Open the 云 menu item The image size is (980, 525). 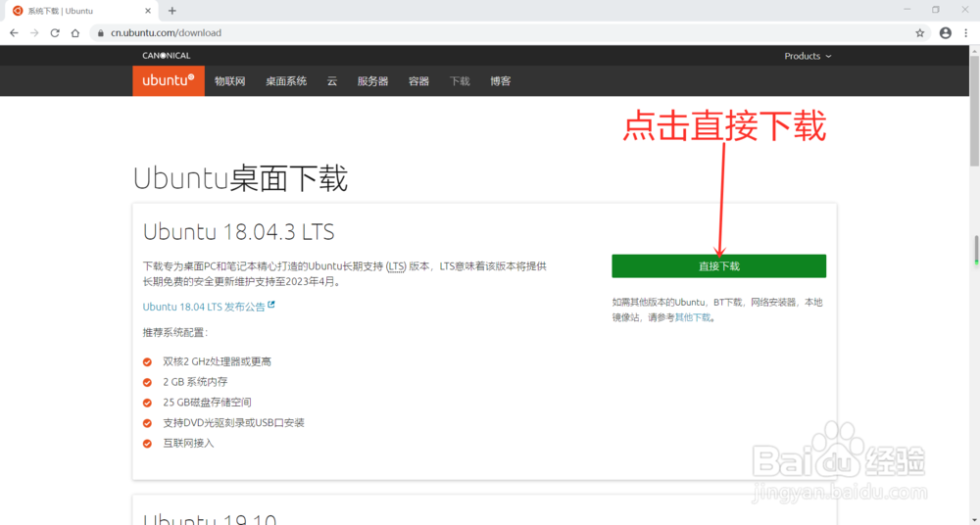click(332, 81)
